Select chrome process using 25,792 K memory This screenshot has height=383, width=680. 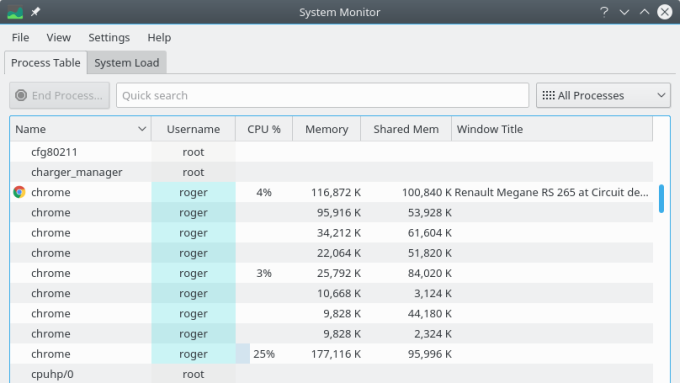[331, 273]
